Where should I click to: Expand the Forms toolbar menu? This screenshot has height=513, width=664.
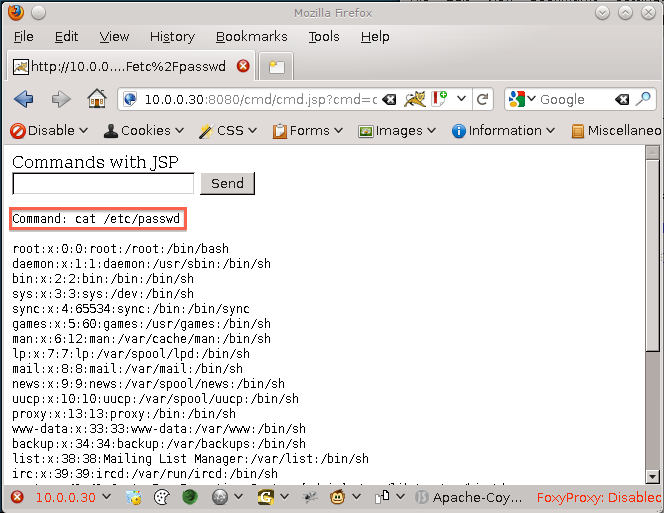click(308, 130)
